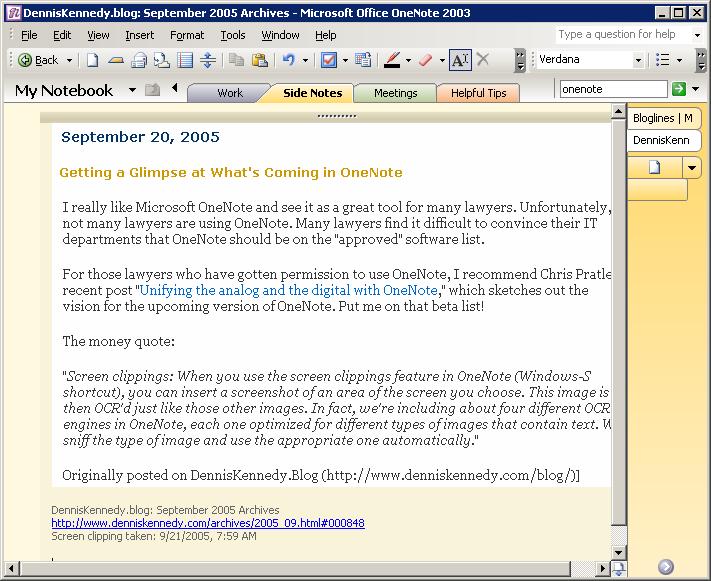Open the help question dropdown arrow
Viewport: 711px width, 581px height.
[x=697, y=35]
